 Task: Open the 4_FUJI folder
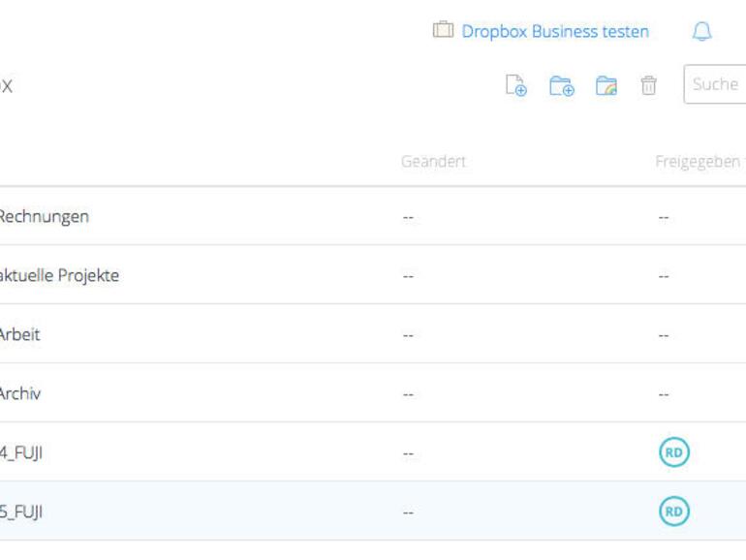21,453
